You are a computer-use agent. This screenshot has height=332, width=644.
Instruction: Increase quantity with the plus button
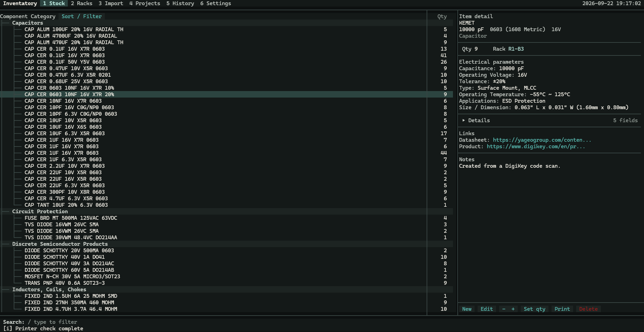513,309
